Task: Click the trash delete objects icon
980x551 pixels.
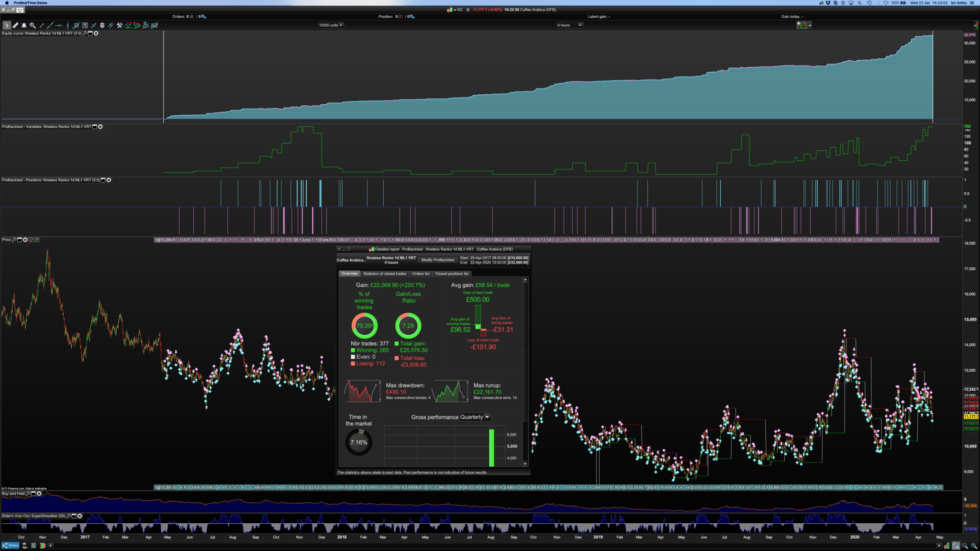Action: tap(102, 25)
